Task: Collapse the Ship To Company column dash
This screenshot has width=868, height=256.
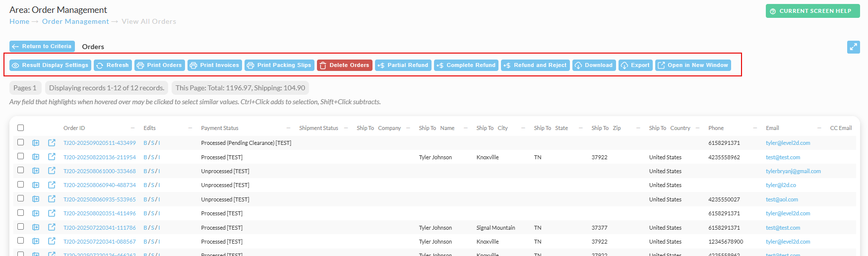Action: point(408,128)
